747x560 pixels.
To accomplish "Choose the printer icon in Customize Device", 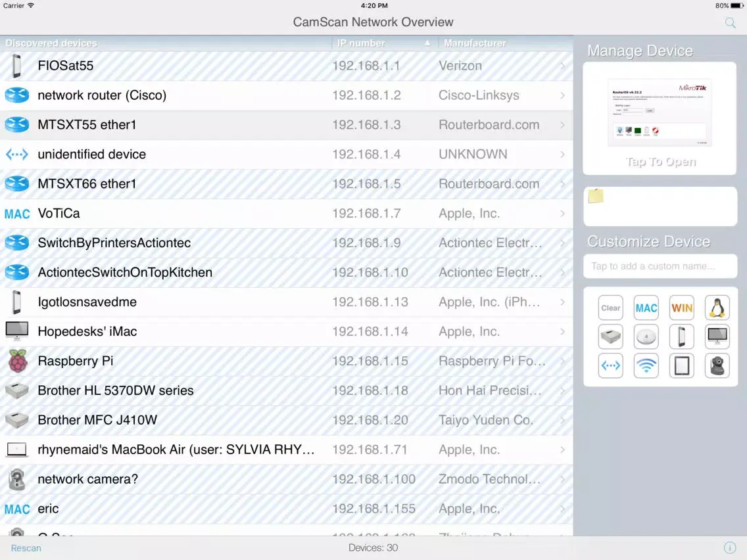I will coord(610,337).
